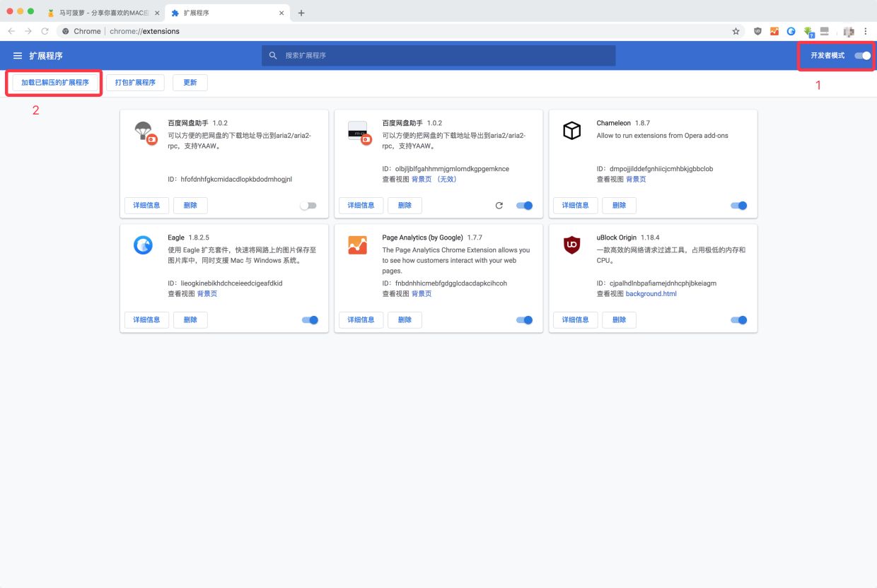Screen dimensions: 877x588
Task: Open Eagle blue circle toolbar icon
Action: coord(791,31)
